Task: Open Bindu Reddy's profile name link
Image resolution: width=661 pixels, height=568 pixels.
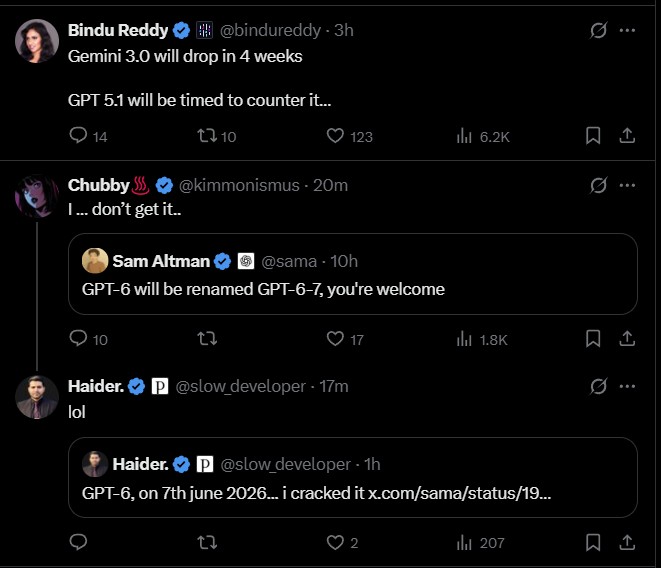Action: (x=116, y=30)
